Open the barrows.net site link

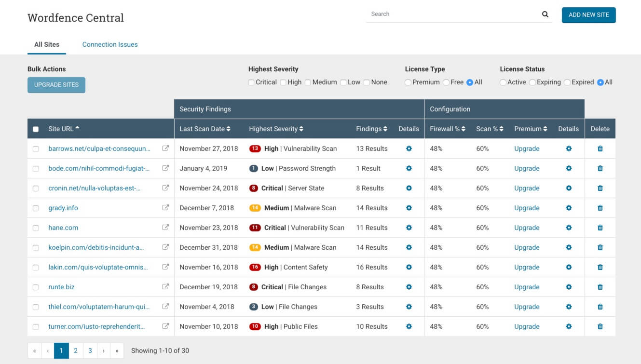[99, 148]
